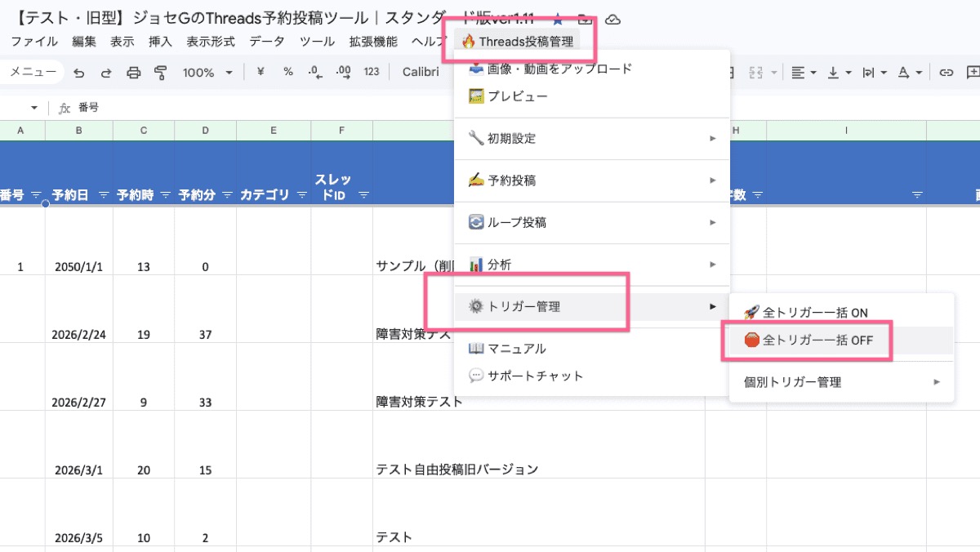
Task: Click the Threads投稿管理 menu
Action: (x=518, y=42)
